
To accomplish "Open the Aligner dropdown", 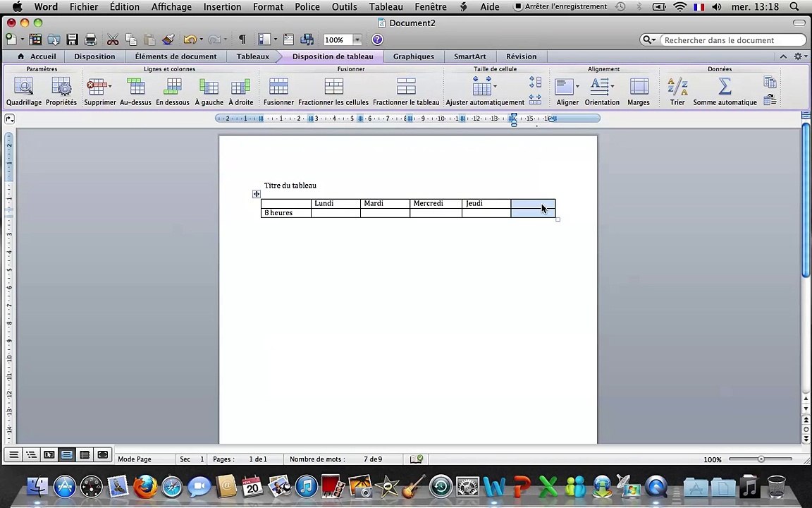I will 577,86.
